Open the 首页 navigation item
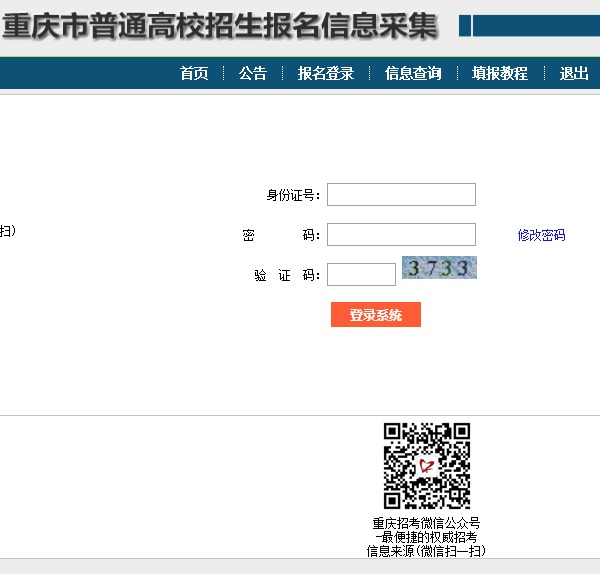The height and width of the screenshot is (574, 600). [194, 73]
